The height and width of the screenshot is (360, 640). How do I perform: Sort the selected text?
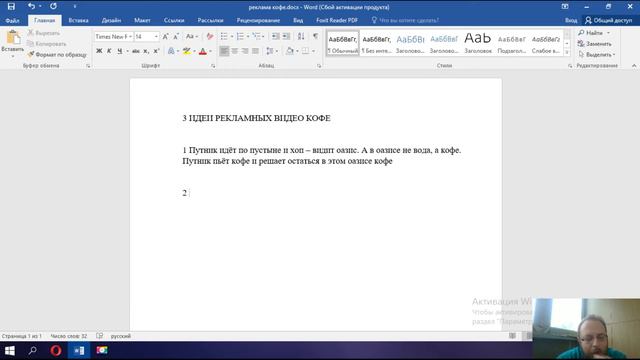[301, 37]
